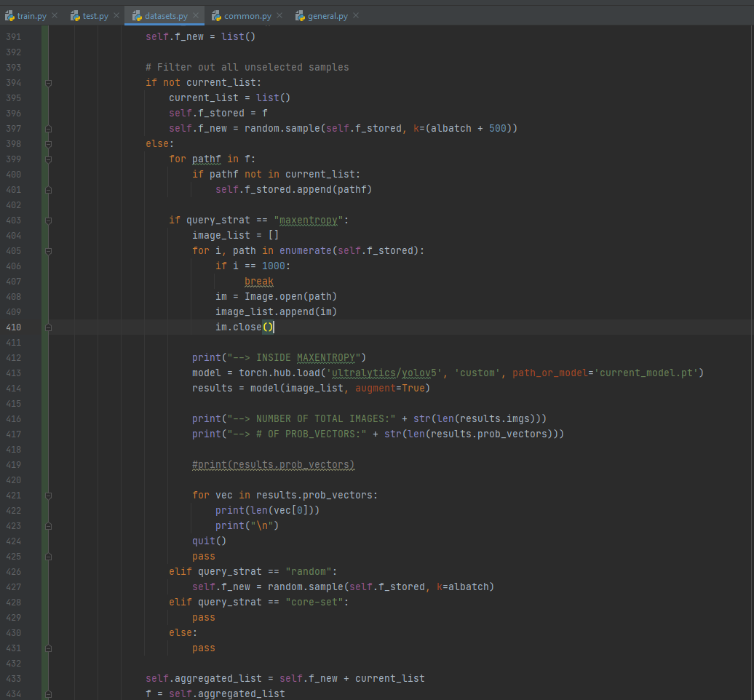
Task: Click the number 500 on line 397
Action: 497,128
